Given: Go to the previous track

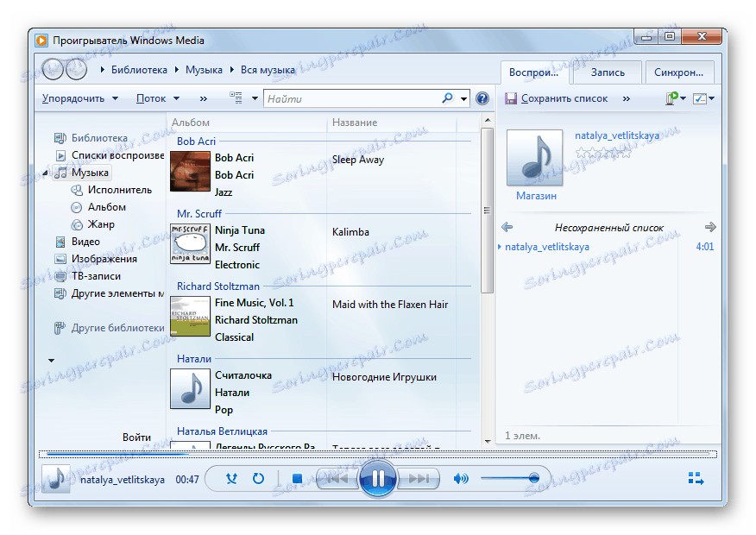Looking at the screenshot, I should (x=337, y=479).
